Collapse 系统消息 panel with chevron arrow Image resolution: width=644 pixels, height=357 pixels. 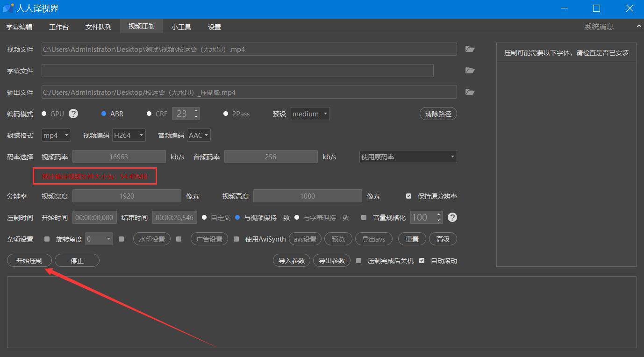point(639,27)
